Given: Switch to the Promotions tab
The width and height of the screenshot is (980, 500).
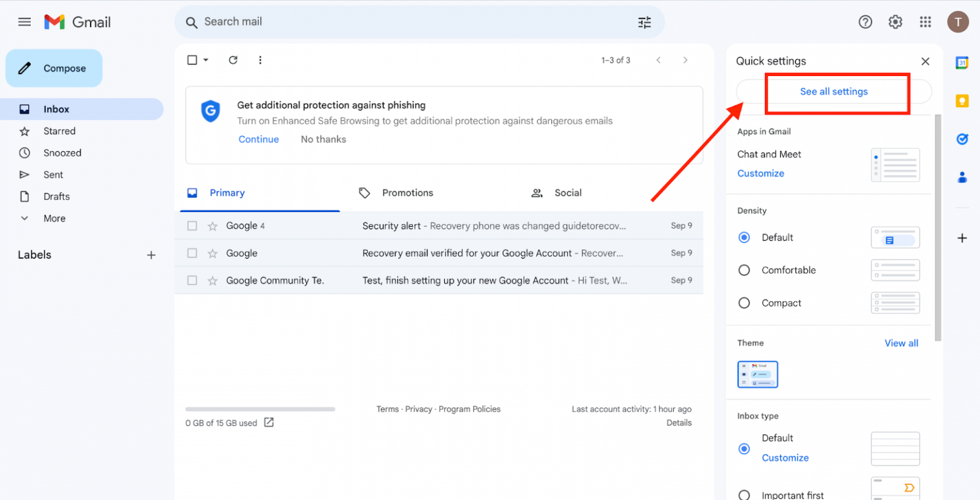Looking at the screenshot, I should tap(406, 192).
